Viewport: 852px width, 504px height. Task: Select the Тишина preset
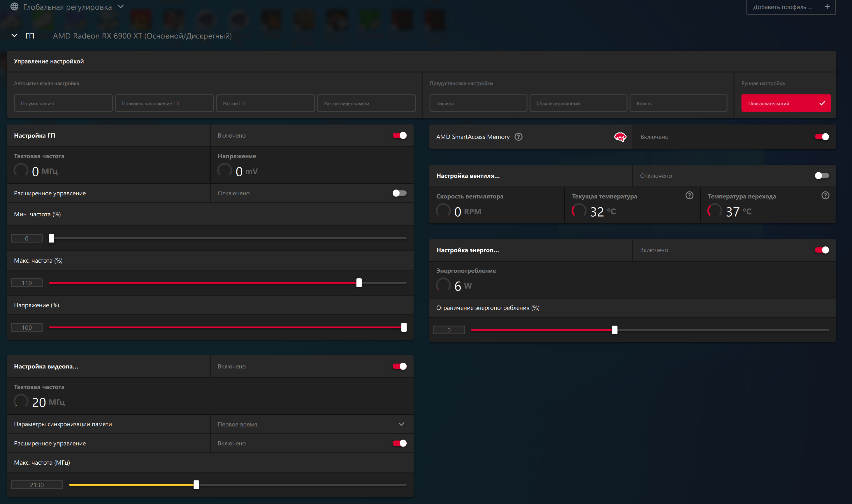(478, 103)
